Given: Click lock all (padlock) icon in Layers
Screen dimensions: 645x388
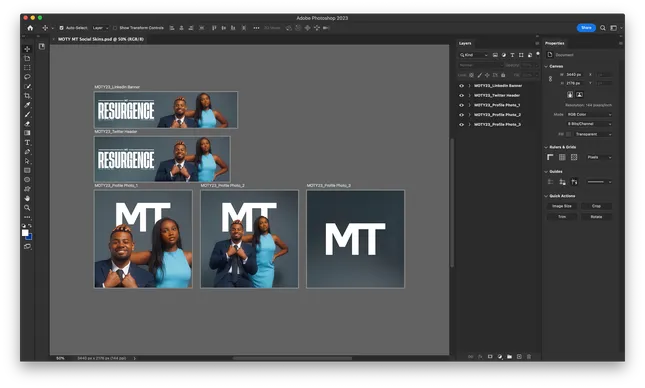Looking at the screenshot, I should click(x=503, y=75).
